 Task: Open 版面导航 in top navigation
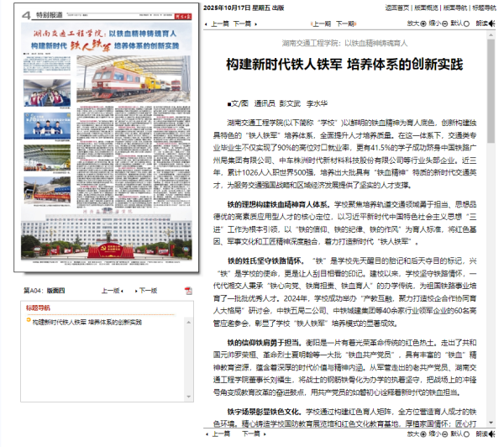454,7
